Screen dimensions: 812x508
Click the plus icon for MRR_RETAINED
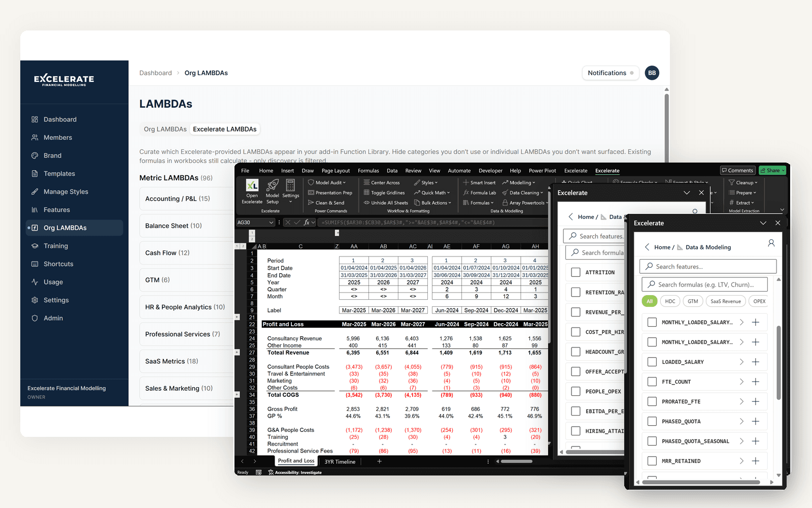click(x=756, y=461)
